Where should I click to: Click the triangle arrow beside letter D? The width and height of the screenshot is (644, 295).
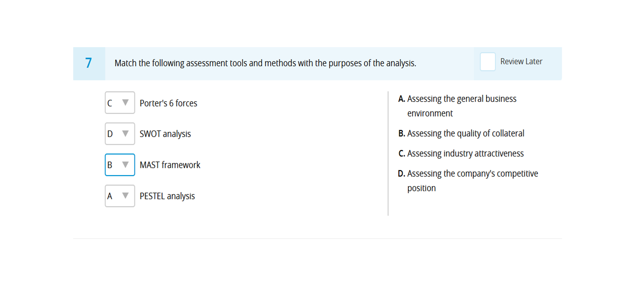125,133
